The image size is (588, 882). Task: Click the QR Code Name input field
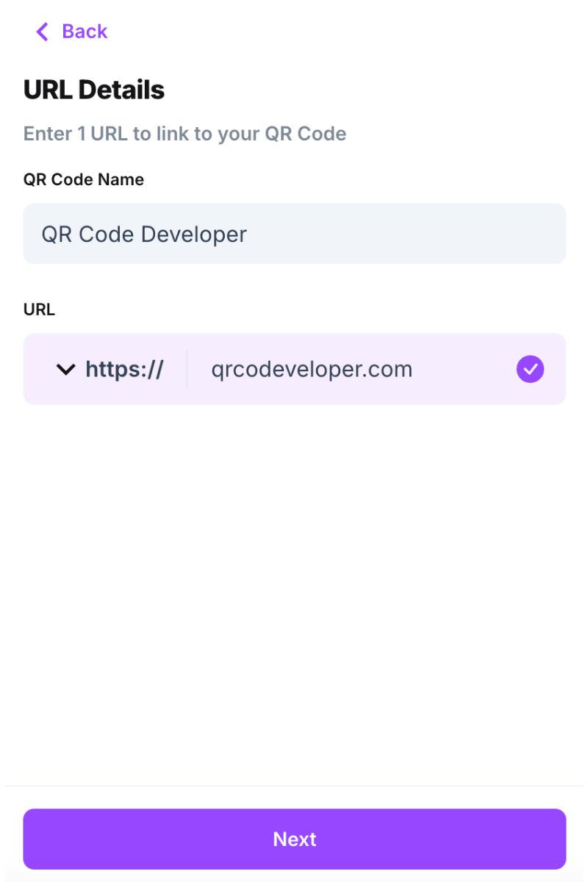click(294, 233)
